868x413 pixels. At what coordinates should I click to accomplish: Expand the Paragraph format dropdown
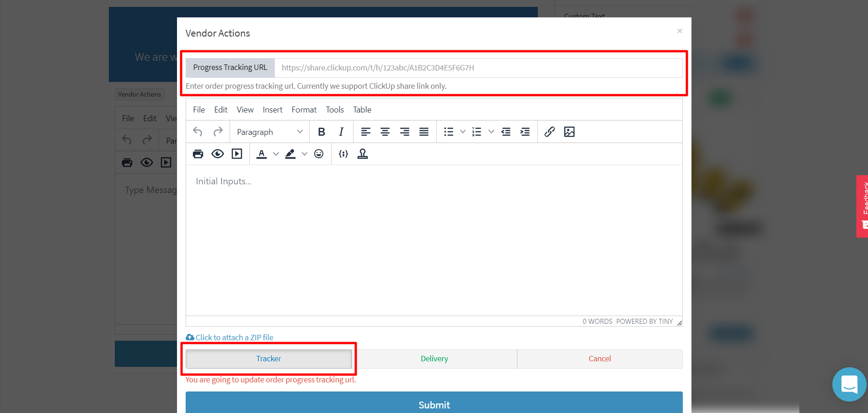pyautogui.click(x=269, y=132)
